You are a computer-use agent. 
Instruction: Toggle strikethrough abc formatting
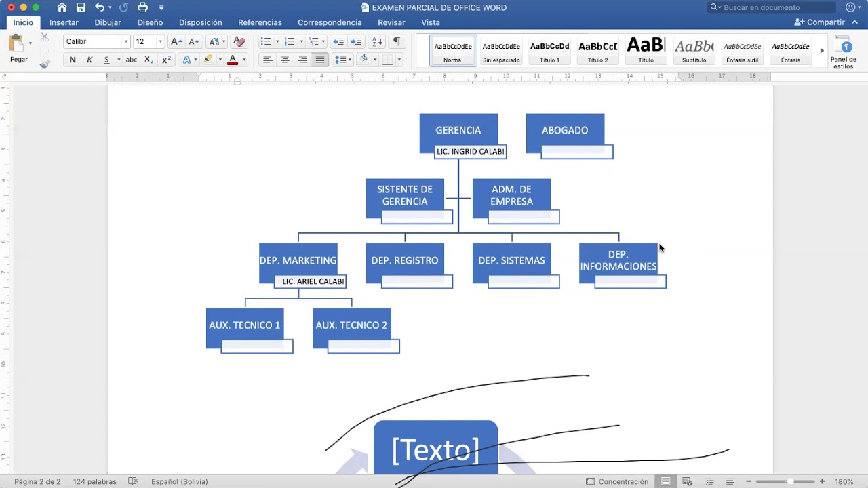[x=132, y=60]
